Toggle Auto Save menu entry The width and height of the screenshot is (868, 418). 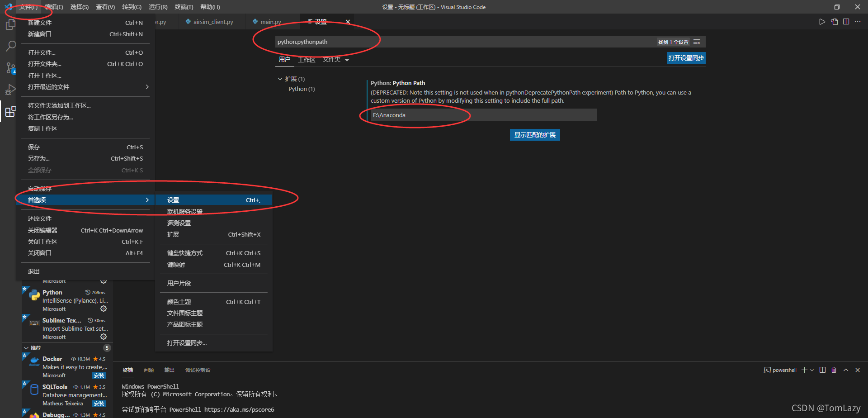pyautogui.click(x=85, y=189)
